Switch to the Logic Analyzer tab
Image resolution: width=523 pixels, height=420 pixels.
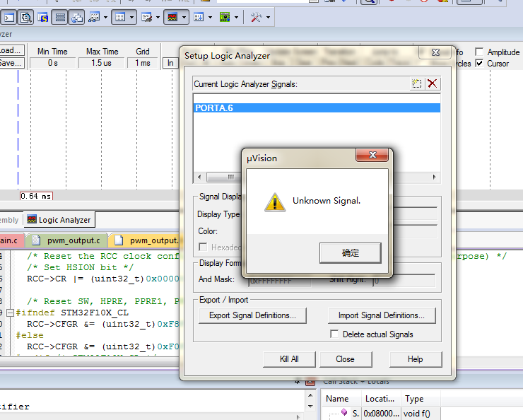point(59,220)
